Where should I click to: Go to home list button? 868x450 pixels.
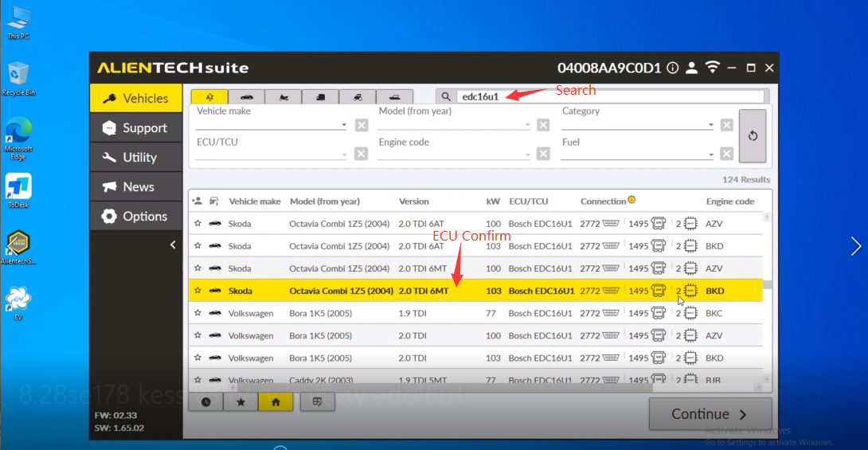click(x=276, y=402)
